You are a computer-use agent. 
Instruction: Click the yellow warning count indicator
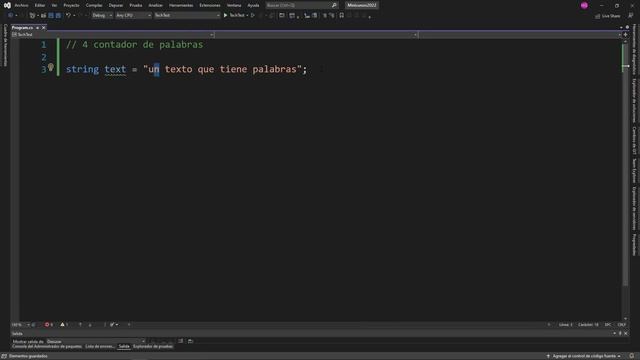[x=64, y=325]
